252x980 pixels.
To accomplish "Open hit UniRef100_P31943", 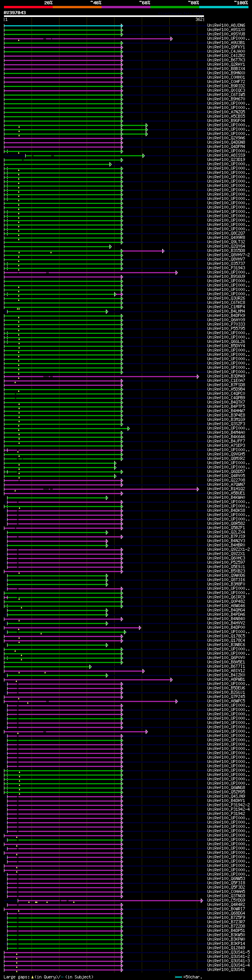I will (226, 268).
